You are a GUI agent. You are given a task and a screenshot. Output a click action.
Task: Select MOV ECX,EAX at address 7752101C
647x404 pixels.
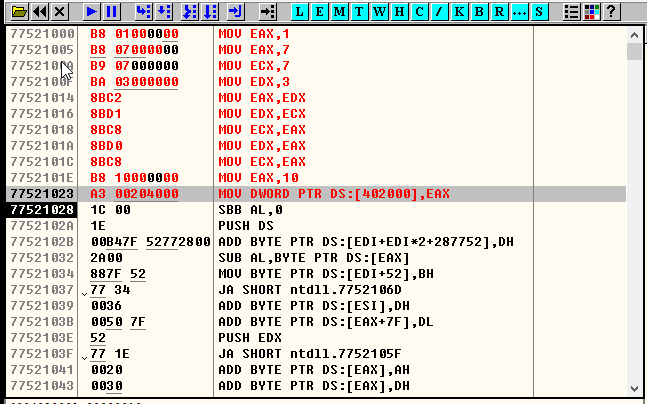tap(262, 162)
